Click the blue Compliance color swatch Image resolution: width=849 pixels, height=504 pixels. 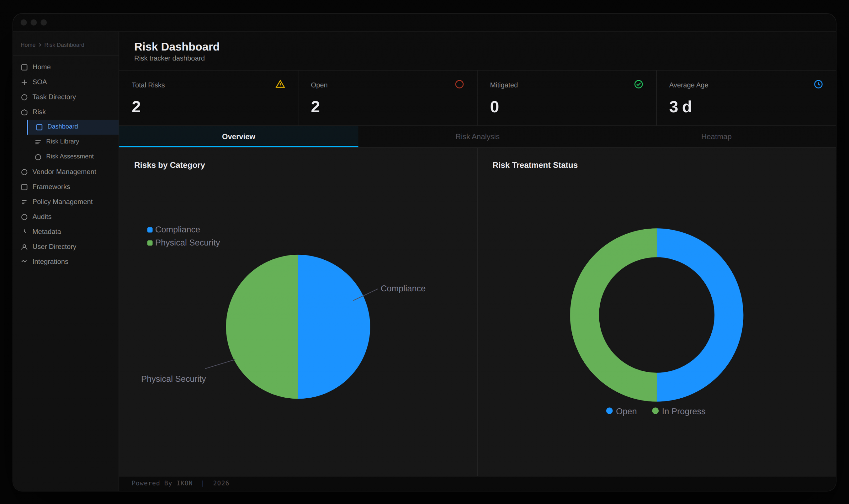tap(150, 229)
